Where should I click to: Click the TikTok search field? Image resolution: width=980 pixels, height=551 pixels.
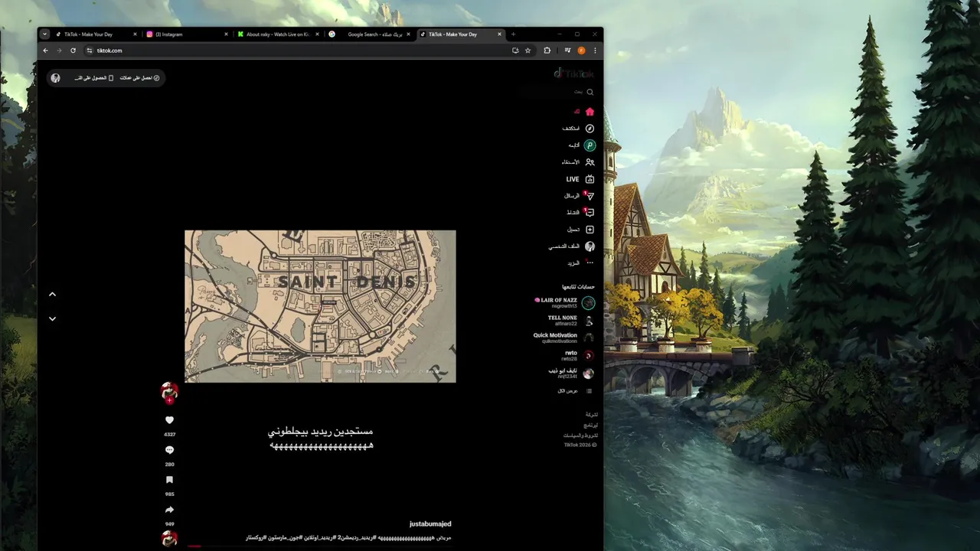click(557, 92)
